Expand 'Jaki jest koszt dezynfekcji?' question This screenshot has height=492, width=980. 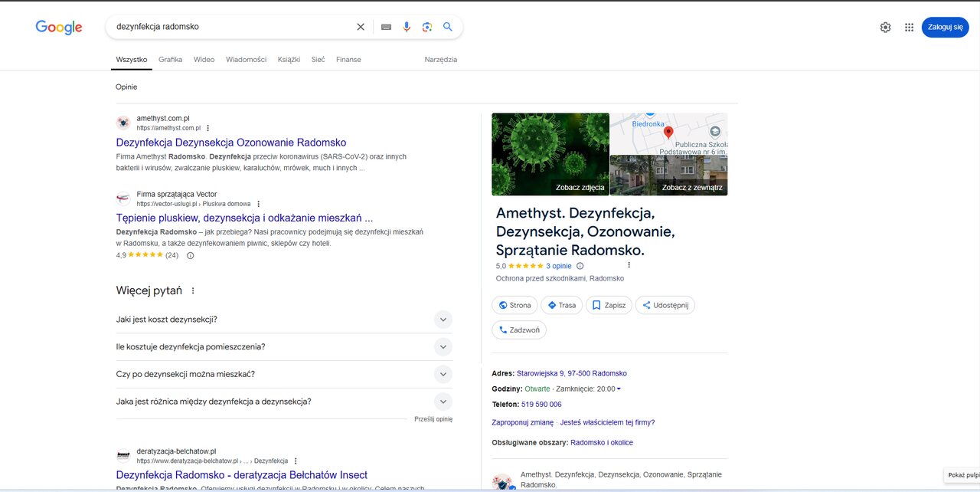pyautogui.click(x=443, y=320)
